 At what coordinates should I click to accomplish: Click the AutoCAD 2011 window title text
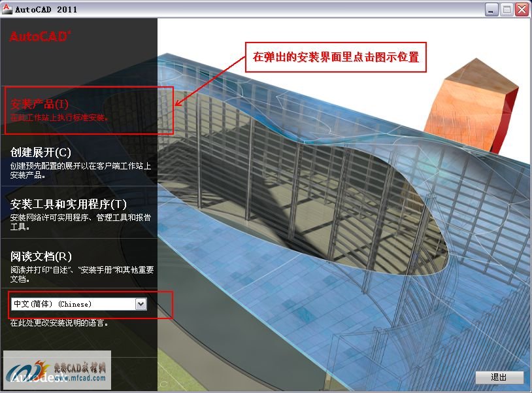pos(46,10)
